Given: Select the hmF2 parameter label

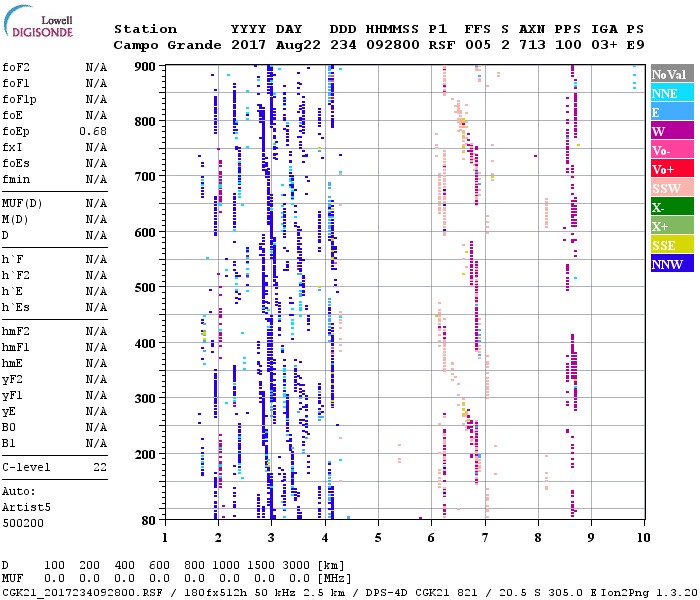Looking at the screenshot, I should (17, 331).
